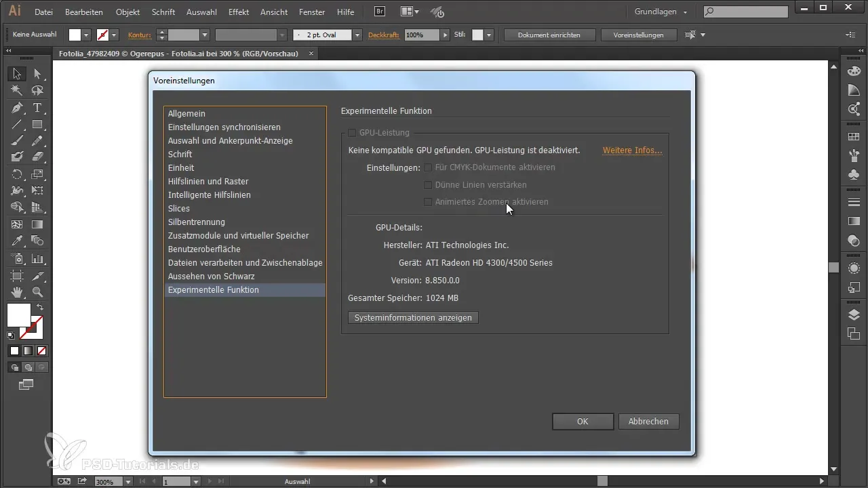Image resolution: width=868 pixels, height=488 pixels.
Task: Select the Free Transform tool
Action: 37,191
